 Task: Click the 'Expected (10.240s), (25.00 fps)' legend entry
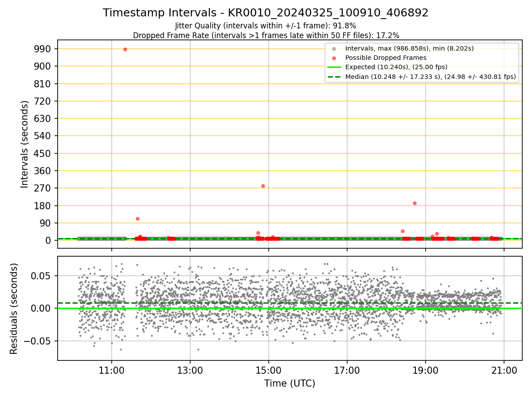pos(396,67)
